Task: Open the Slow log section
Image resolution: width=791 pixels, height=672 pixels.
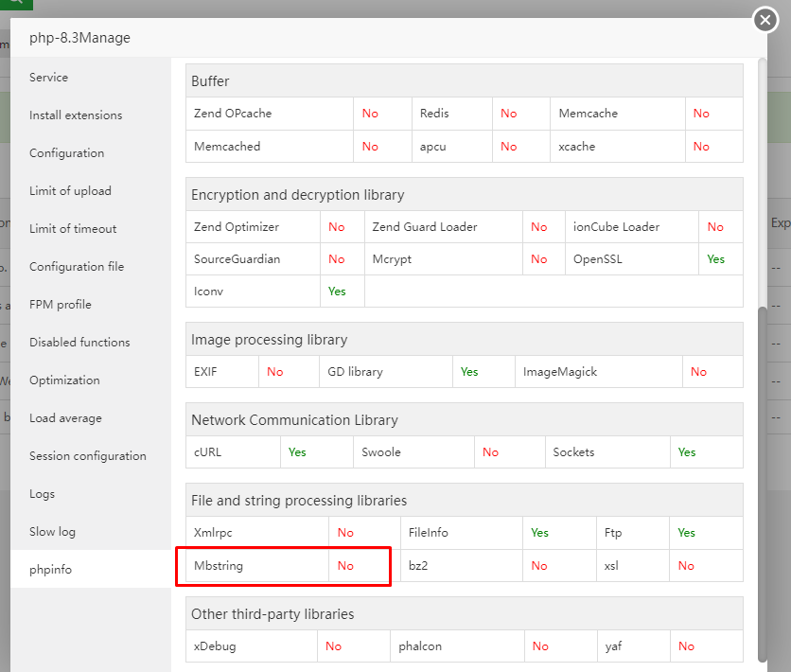Action: (52, 532)
